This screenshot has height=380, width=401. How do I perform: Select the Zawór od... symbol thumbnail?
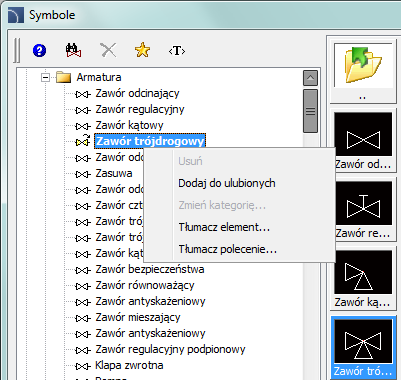click(x=363, y=141)
